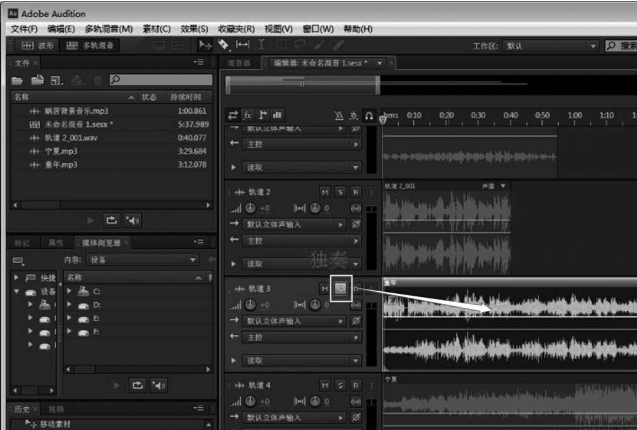Screen dimensions: 637x430
Task: Switch to the Media Browser tab
Action: (x=105, y=242)
